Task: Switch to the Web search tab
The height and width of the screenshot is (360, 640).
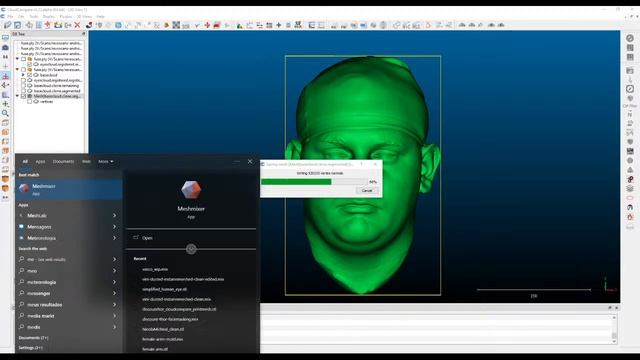Action: click(86, 162)
